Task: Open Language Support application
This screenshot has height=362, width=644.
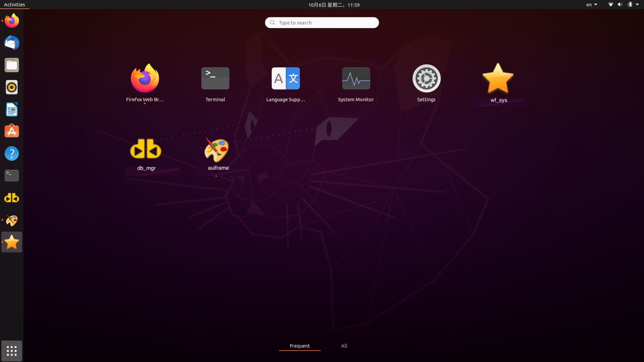Action: pos(285,79)
